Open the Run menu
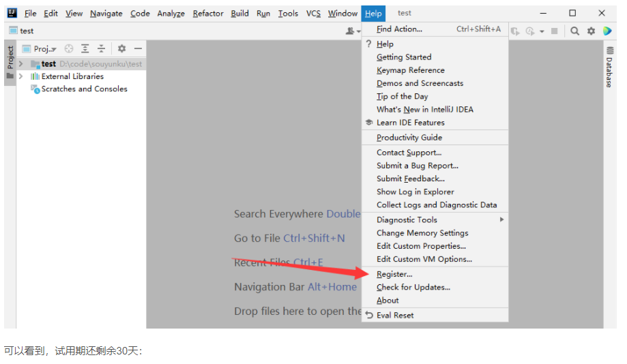 263,13
